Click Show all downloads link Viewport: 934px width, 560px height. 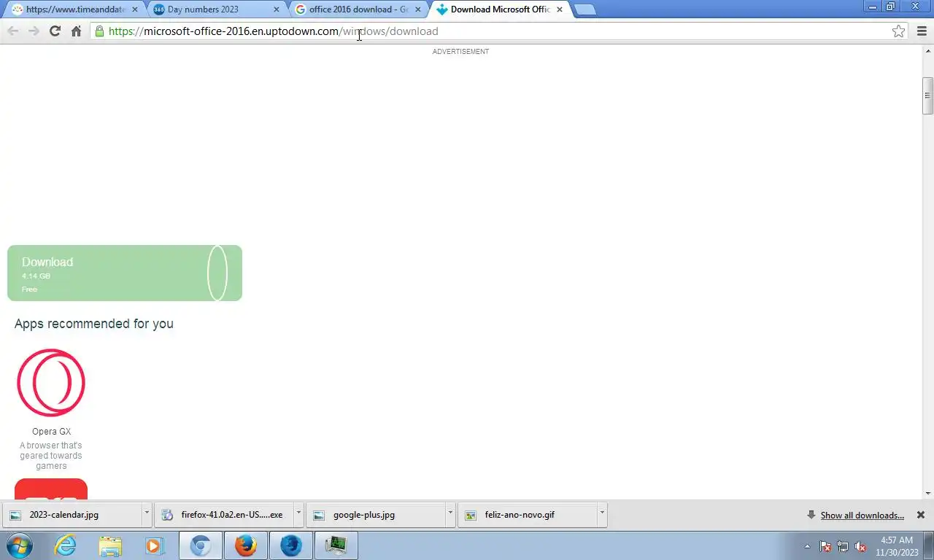tap(862, 516)
